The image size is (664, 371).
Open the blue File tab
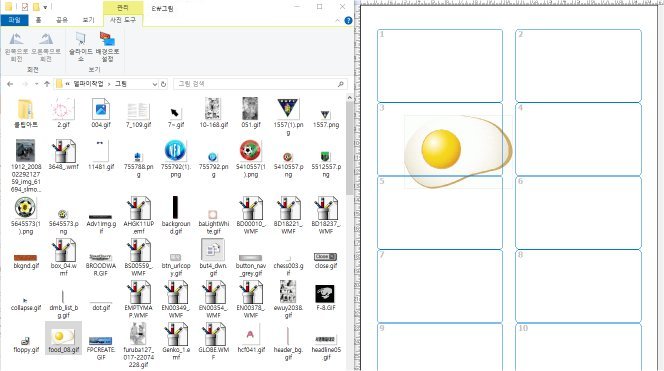14,20
